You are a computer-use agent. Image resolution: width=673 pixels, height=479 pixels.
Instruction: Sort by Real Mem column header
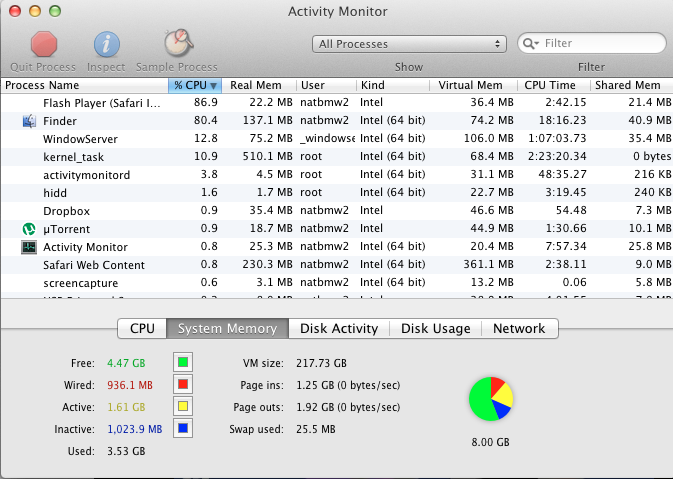click(x=259, y=85)
